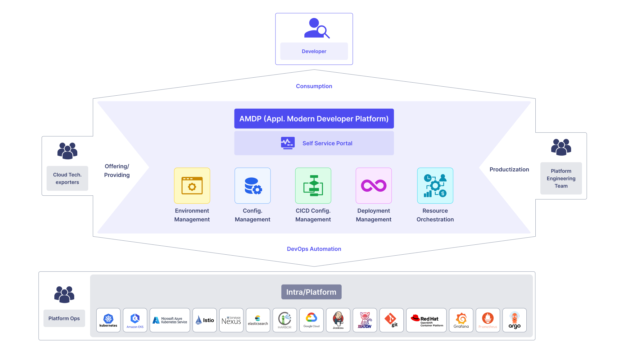Image resolution: width=618 pixels, height=364 pixels.
Task: Click the Red Hat OpenShift logo tile
Action: [426, 320]
